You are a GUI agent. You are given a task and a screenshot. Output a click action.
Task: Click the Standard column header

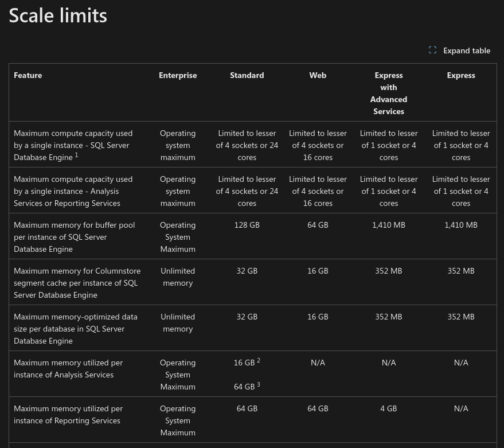(x=247, y=75)
